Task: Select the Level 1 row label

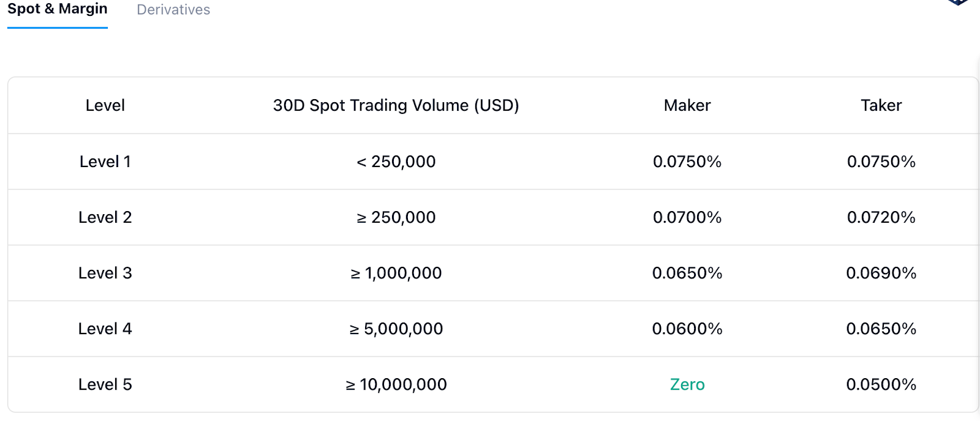Action: click(x=105, y=162)
